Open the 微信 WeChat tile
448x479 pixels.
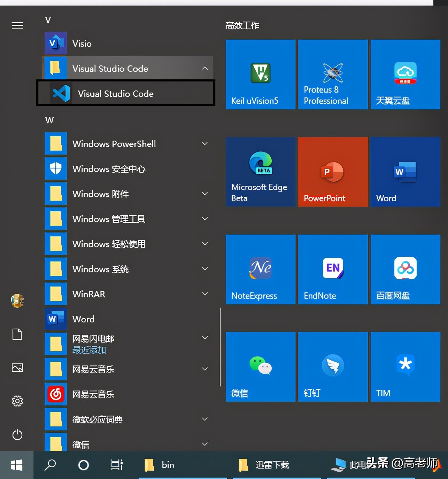point(261,367)
